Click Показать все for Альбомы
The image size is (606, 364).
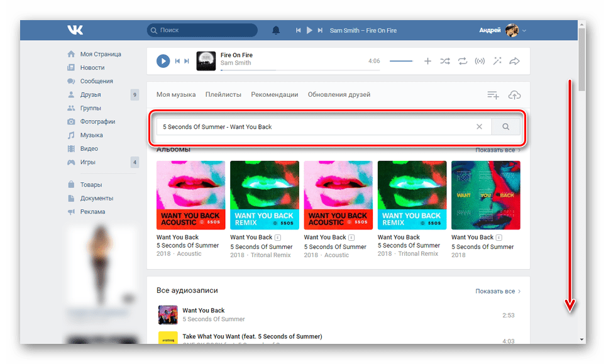click(x=498, y=150)
